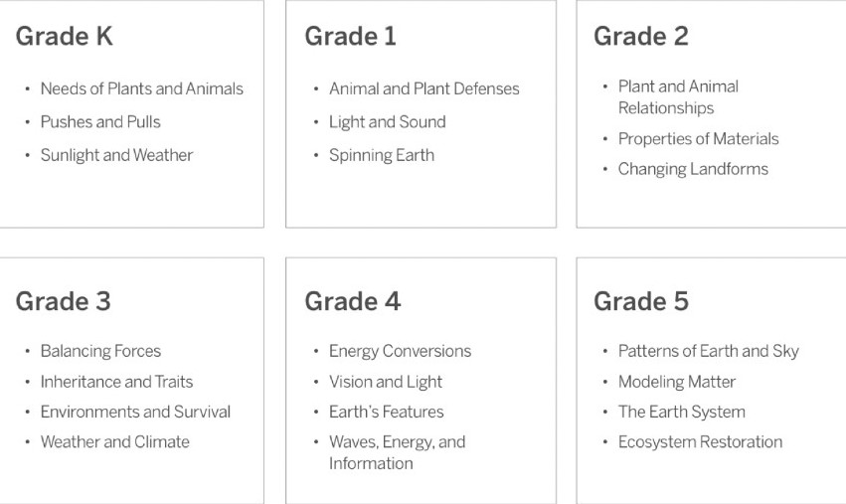Open Modeling Matter in Grade 5
The height and width of the screenshot is (504, 846).
(677, 382)
